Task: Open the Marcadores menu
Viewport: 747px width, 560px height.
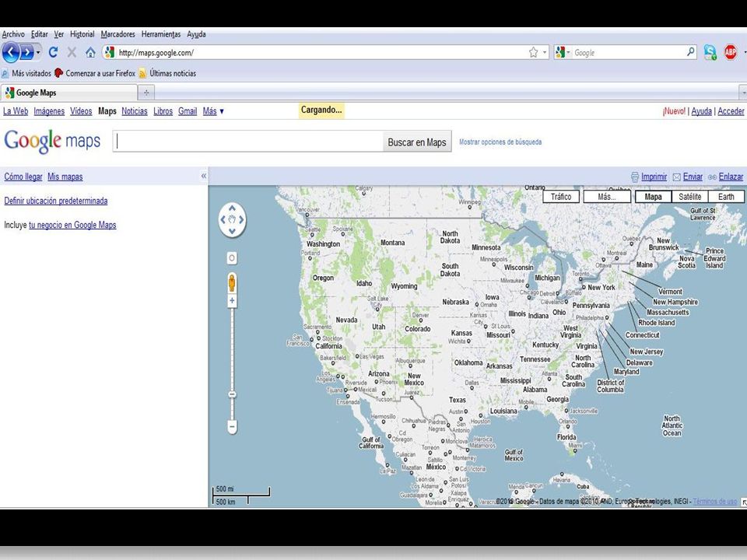Action: pyautogui.click(x=117, y=33)
